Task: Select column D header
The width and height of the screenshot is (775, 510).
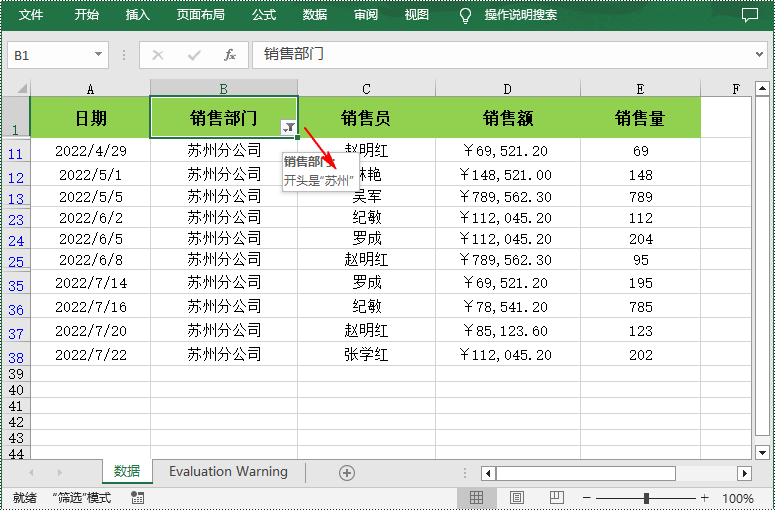Action: [x=508, y=89]
